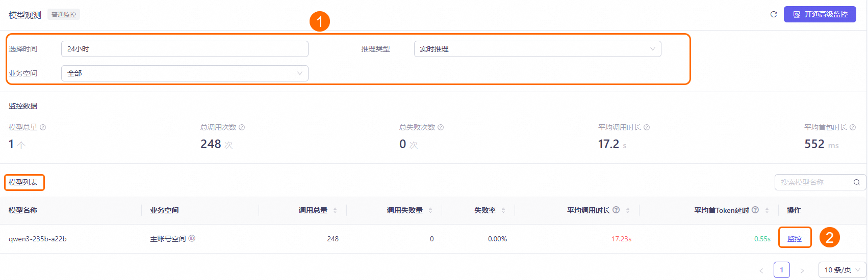Click the 0.00% failure rate cell
Viewport: 868px width, 280px height.
click(x=497, y=239)
